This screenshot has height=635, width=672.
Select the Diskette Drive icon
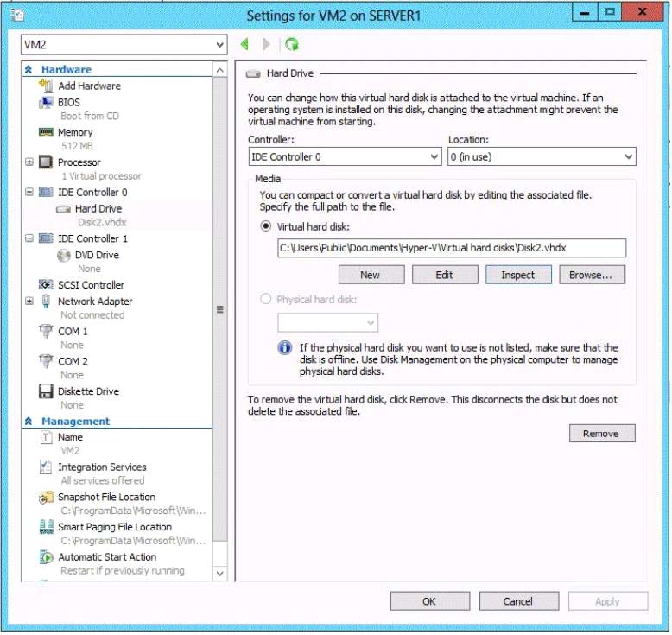coord(46,391)
